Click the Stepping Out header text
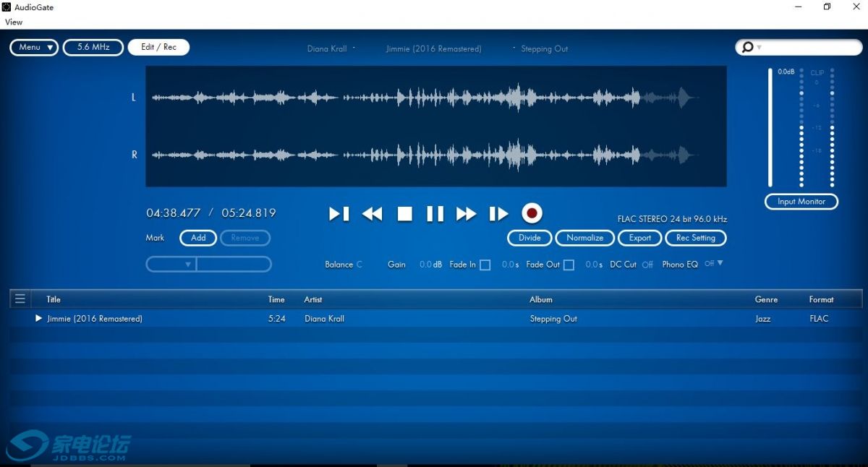This screenshot has width=868, height=467. [545, 49]
